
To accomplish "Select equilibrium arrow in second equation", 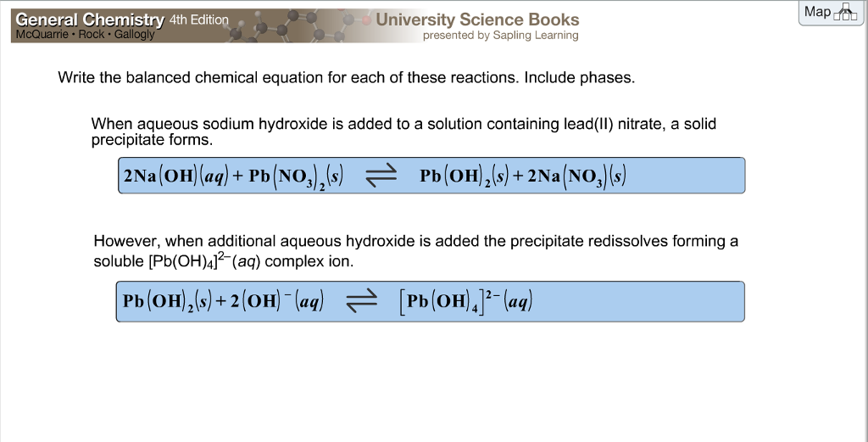I will pyautogui.click(x=361, y=301).
